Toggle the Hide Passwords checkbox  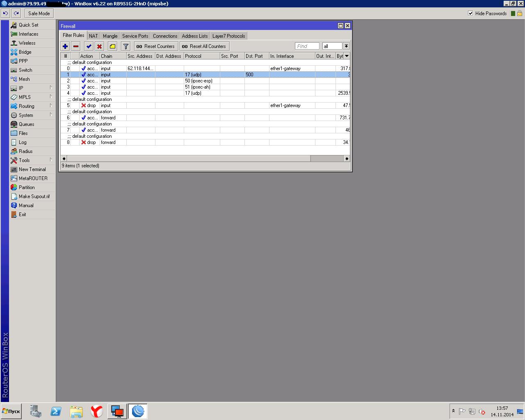pos(470,14)
